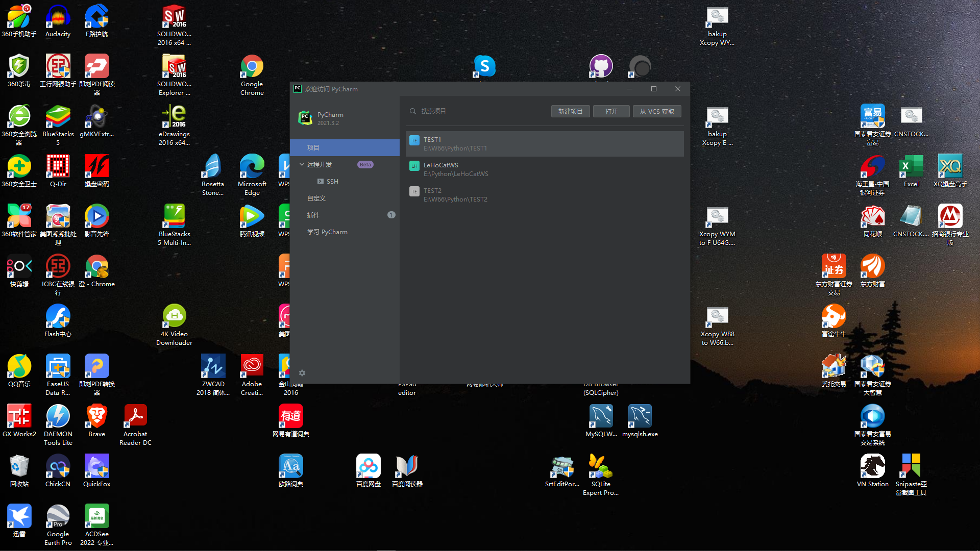Select the 4K Video Downloader desktop icon

(175, 325)
